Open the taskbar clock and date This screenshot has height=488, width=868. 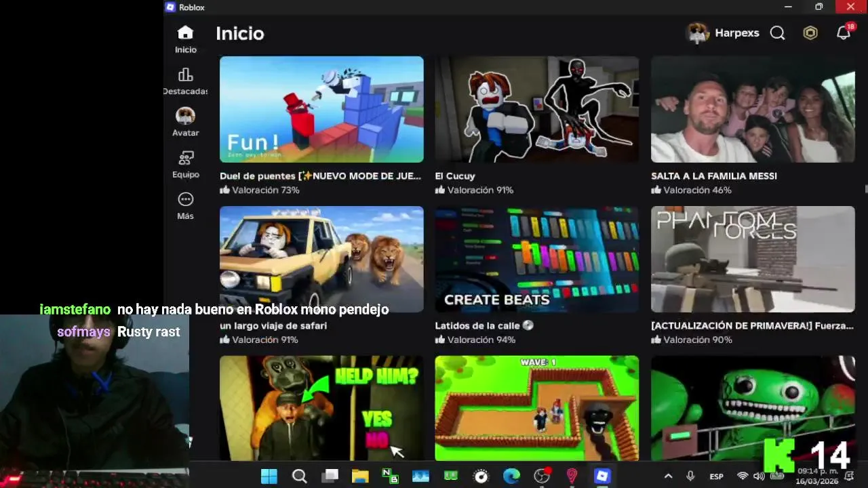tap(817, 476)
